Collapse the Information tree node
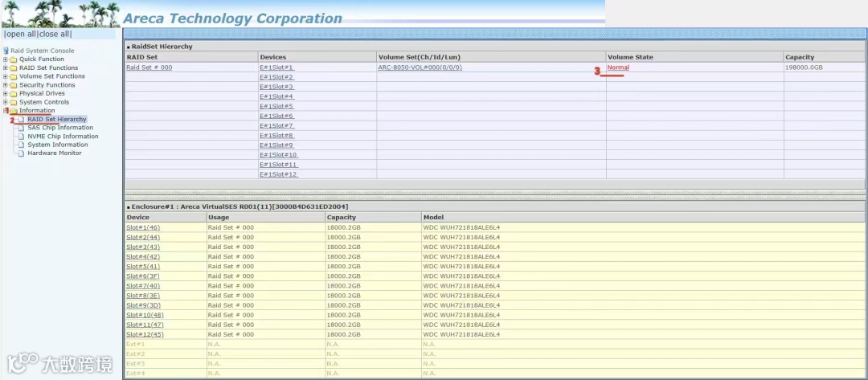868x380 pixels. coord(6,111)
